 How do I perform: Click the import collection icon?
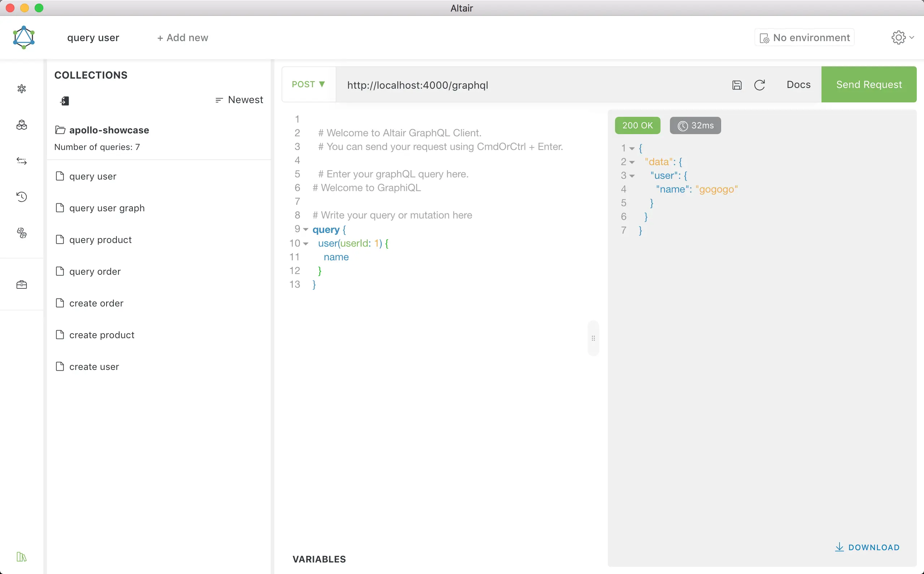pyautogui.click(x=65, y=101)
